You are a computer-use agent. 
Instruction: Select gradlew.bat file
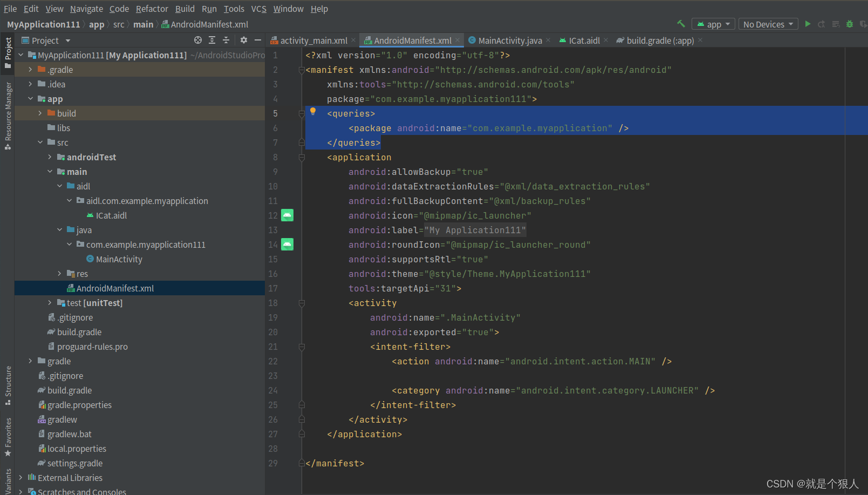pyautogui.click(x=69, y=434)
